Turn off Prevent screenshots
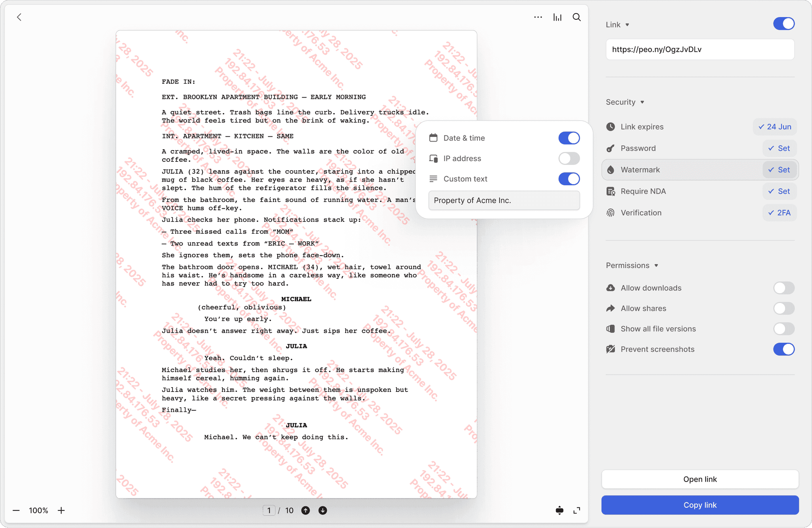Screen dimensions: 812x528 tap(783, 349)
